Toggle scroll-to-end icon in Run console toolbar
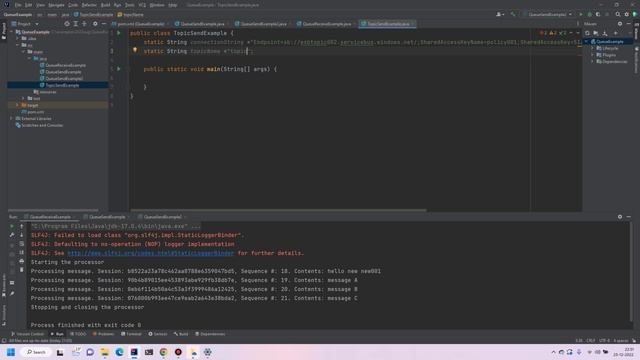Screen dimensions: 640x360 (x=22, y=252)
